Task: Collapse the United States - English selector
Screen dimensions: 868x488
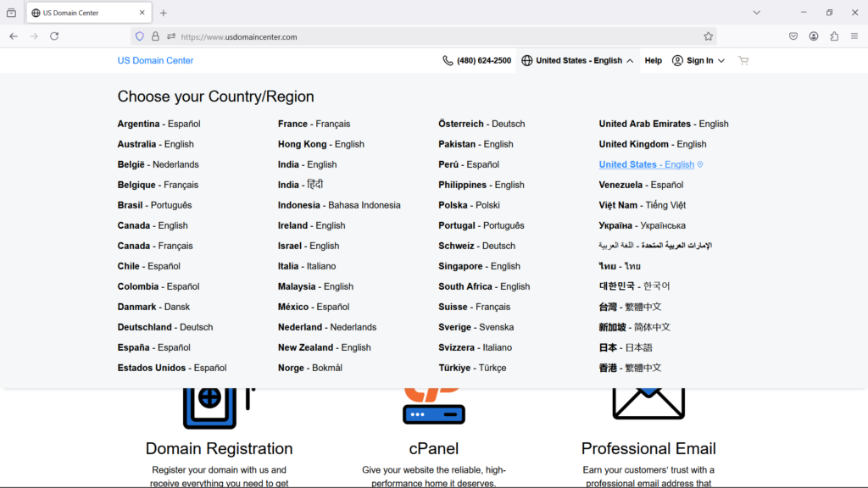Action: (x=577, y=60)
